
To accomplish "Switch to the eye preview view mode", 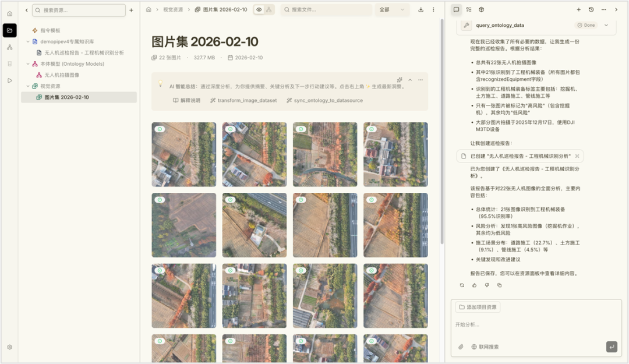I will [x=259, y=10].
